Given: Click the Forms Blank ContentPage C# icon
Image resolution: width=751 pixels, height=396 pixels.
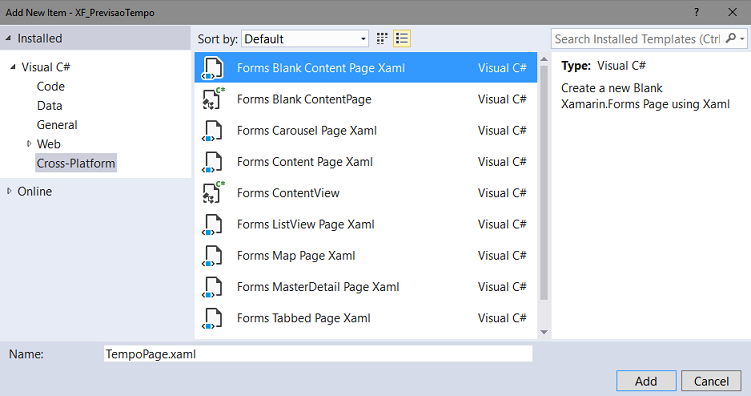Looking at the screenshot, I should click(x=213, y=99).
